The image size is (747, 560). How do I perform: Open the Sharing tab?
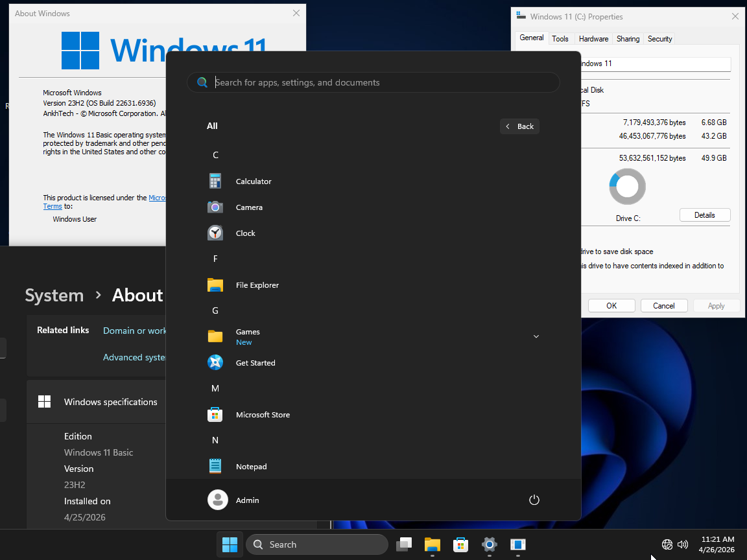click(628, 39)
